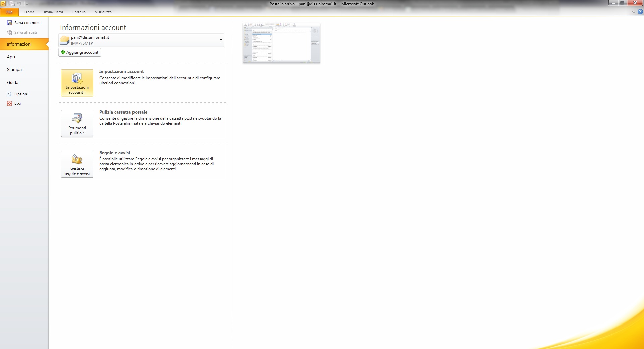Click green plus Aggiungi account button
This screenshot has height=349, width=644.
80,52
